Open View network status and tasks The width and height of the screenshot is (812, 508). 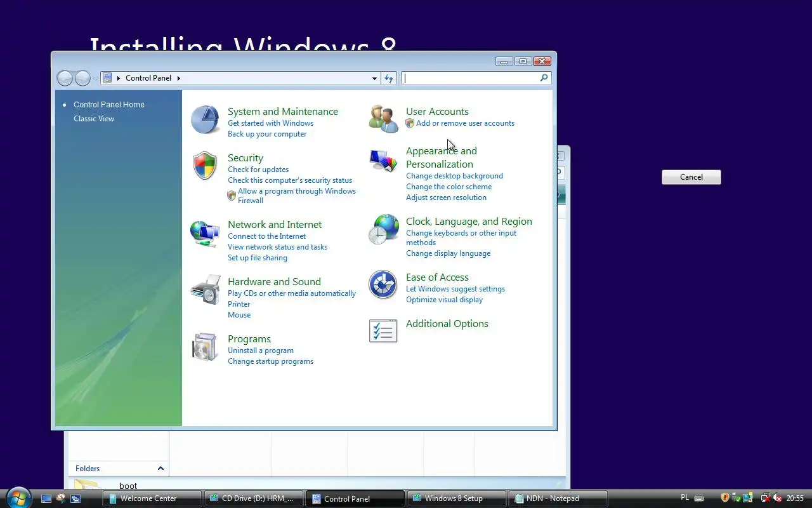click(x=278, y=247)
